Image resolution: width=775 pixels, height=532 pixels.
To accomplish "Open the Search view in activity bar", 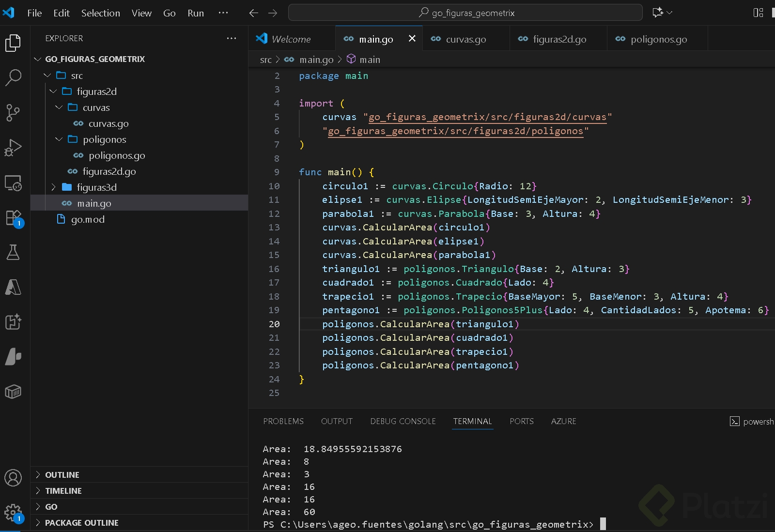I will point(13,77).
